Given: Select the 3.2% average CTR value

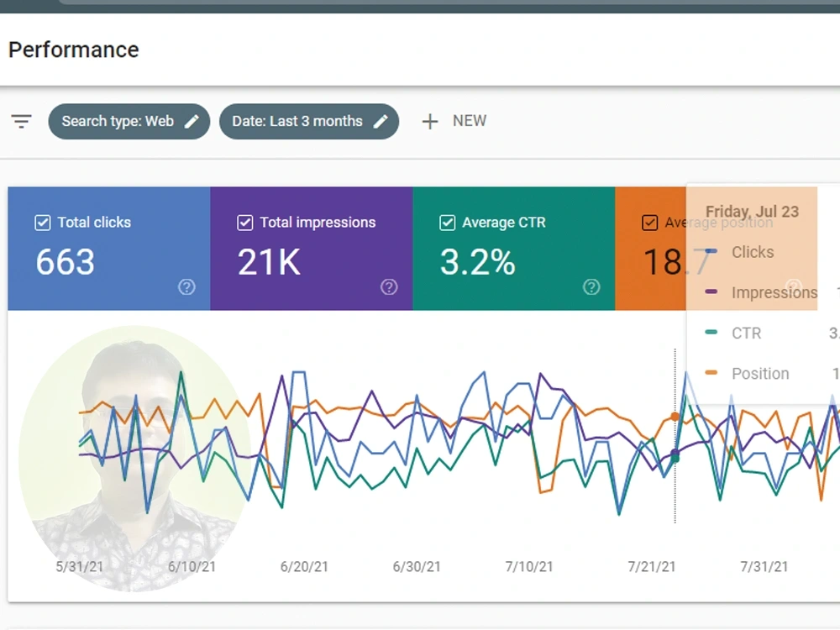Looking at the screenshot, I should click(x=478, y=262).
